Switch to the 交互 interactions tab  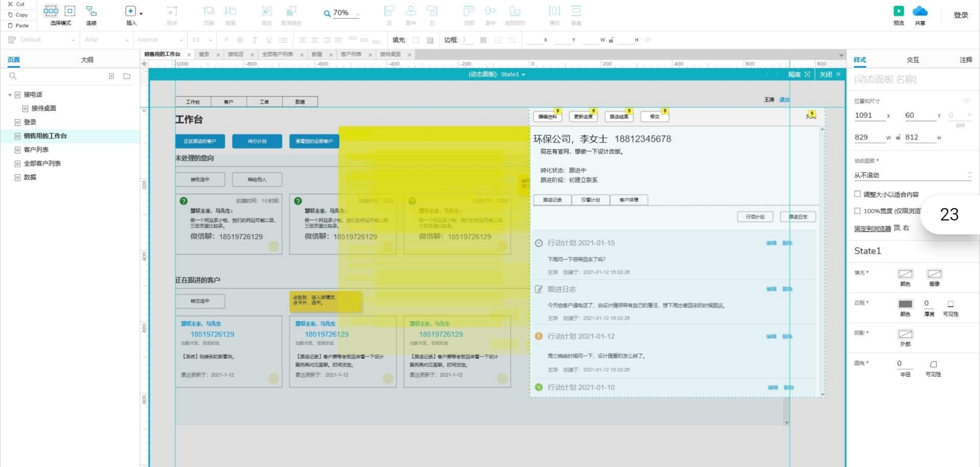pyautogui.click(x=913, y=60)
